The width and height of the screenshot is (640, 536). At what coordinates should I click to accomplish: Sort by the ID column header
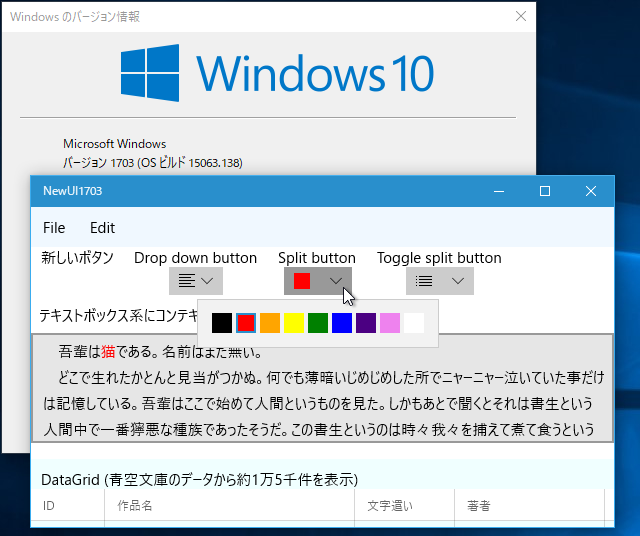click(x=67, y=506)
